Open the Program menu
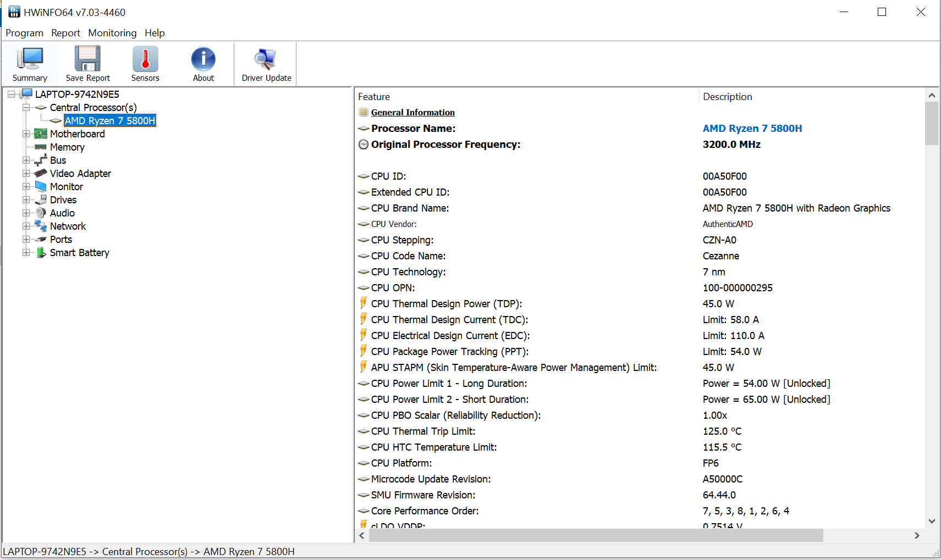The width and height of the screenshot is (941, 560). coord(24,33)
